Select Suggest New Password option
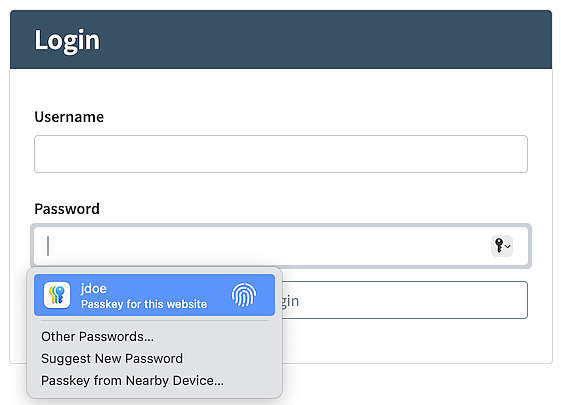The width and height of the screenshot is (561, 405). (112, 358)
